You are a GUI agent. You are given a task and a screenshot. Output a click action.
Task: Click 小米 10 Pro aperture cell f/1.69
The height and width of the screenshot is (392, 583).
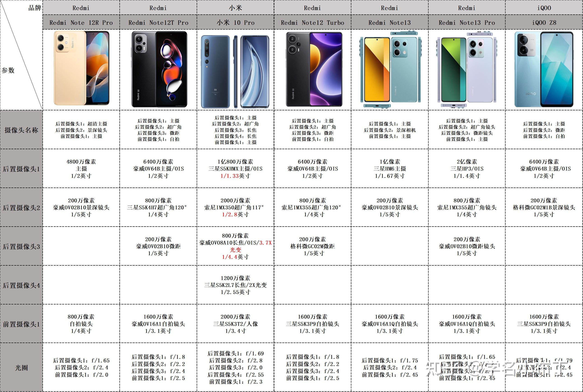tap(235, 367)
